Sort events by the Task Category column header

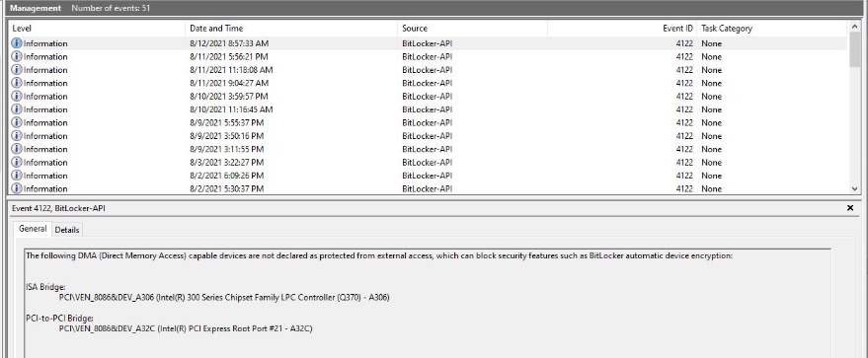(x=771, y=29)
